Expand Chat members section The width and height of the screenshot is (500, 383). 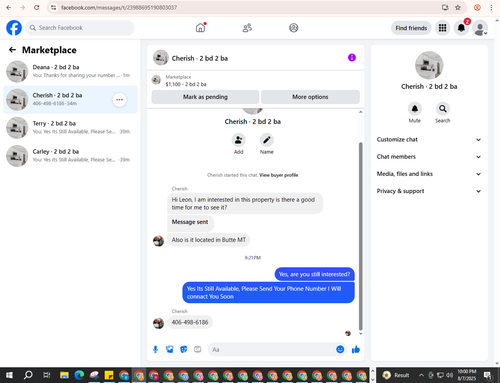tap(429, 157)
